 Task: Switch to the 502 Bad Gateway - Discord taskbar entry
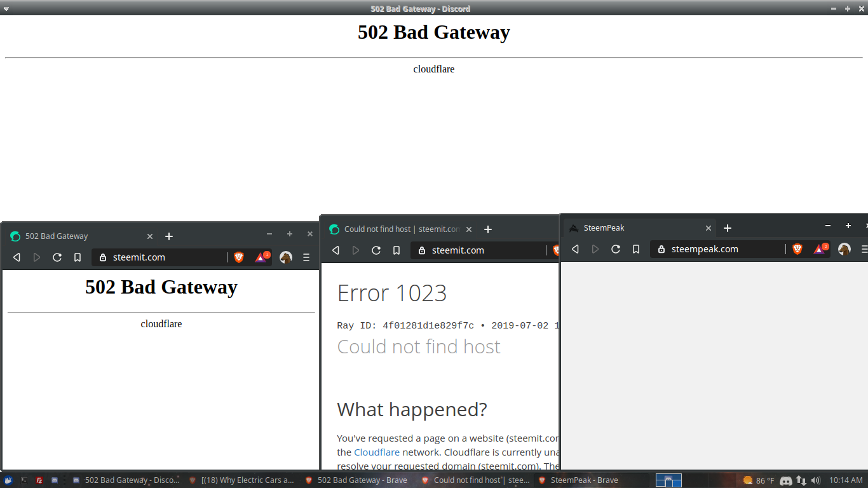point(126,480)
